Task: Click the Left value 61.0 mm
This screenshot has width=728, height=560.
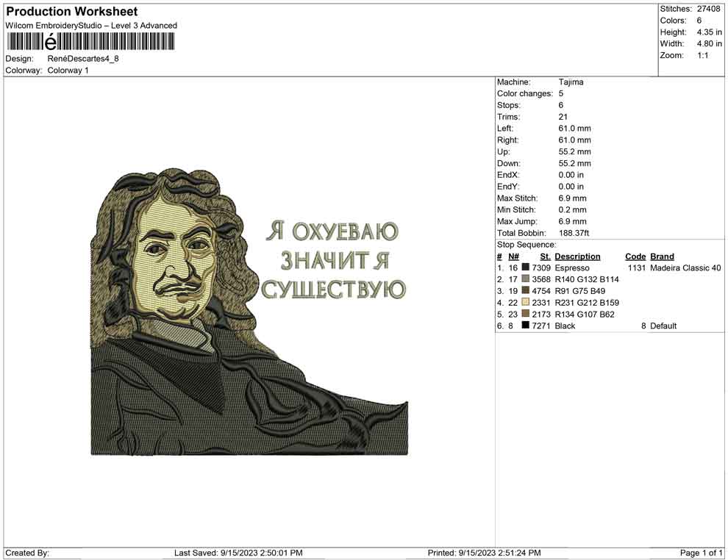Action: pyautogui.click(x=575, y=128)
